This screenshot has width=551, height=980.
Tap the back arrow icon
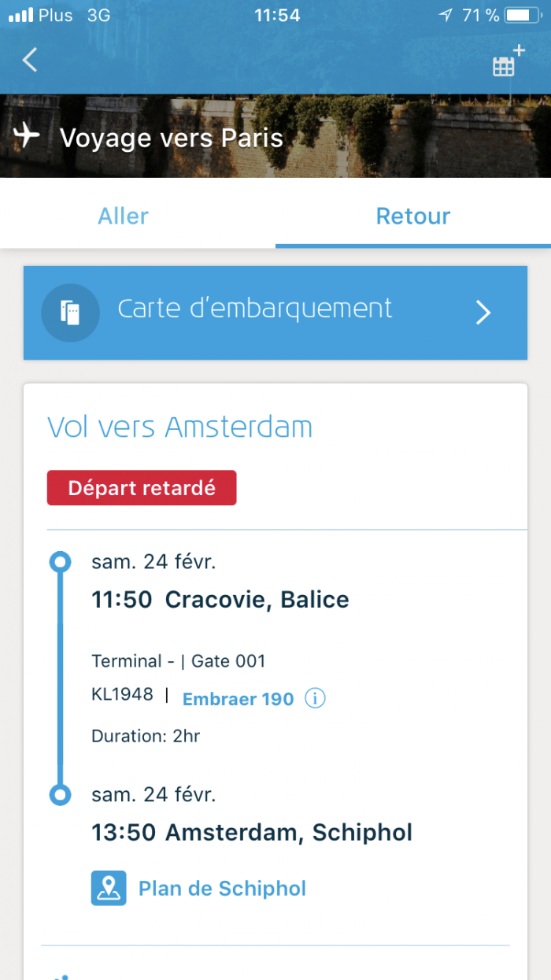click(30, 60)
